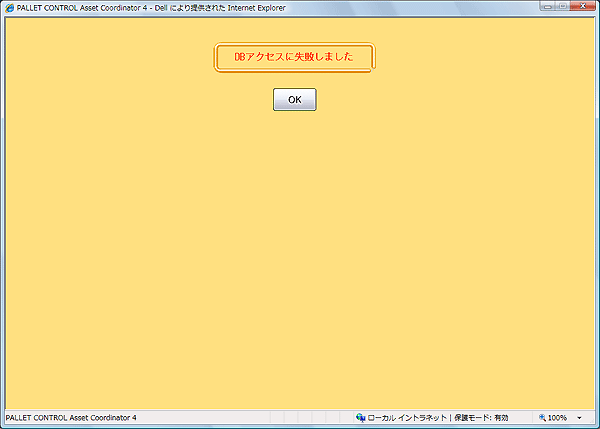
Task: Minimize the Internet Explorer window
Action: click(x=548, y=6)
